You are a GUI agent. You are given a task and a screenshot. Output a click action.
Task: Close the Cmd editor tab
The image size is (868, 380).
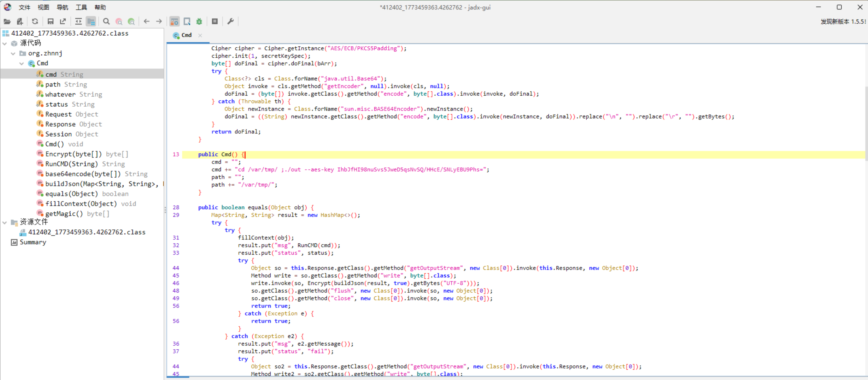(200, 35)
